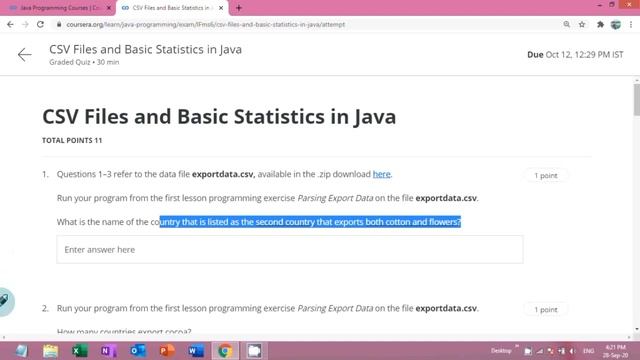Open the taskbar app icon right of Chrome

click(254, 351)
